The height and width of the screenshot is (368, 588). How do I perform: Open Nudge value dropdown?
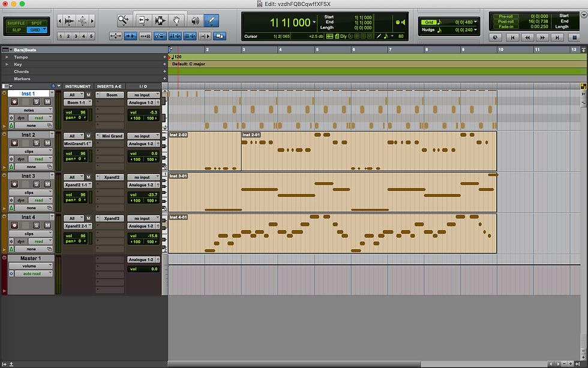475,29
